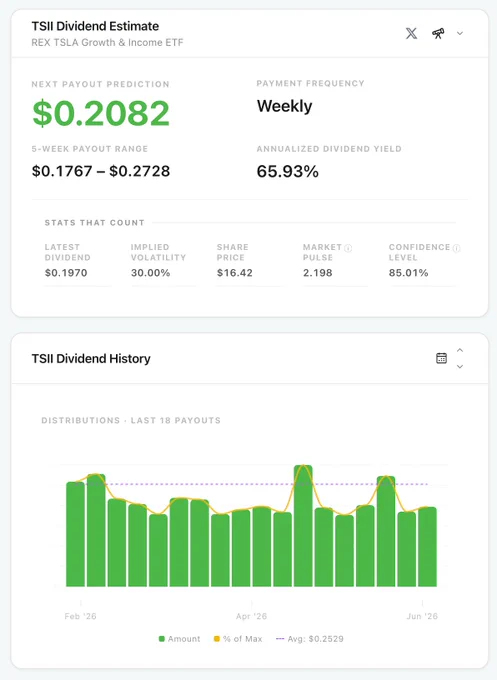Toggle the Avg: $0.2529 legend item
Image resolution: width=497 pixels, height=680 pixels.
[310, 639]
